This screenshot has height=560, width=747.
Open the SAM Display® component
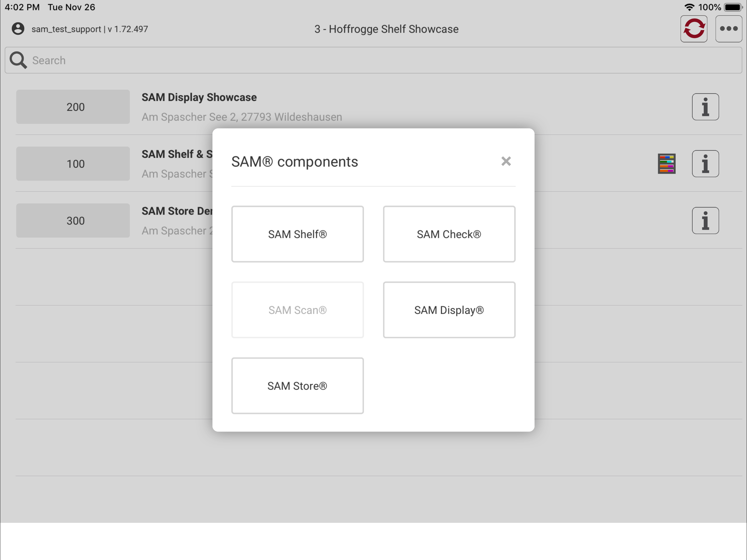pyautogui.click(x=449, y=310)
